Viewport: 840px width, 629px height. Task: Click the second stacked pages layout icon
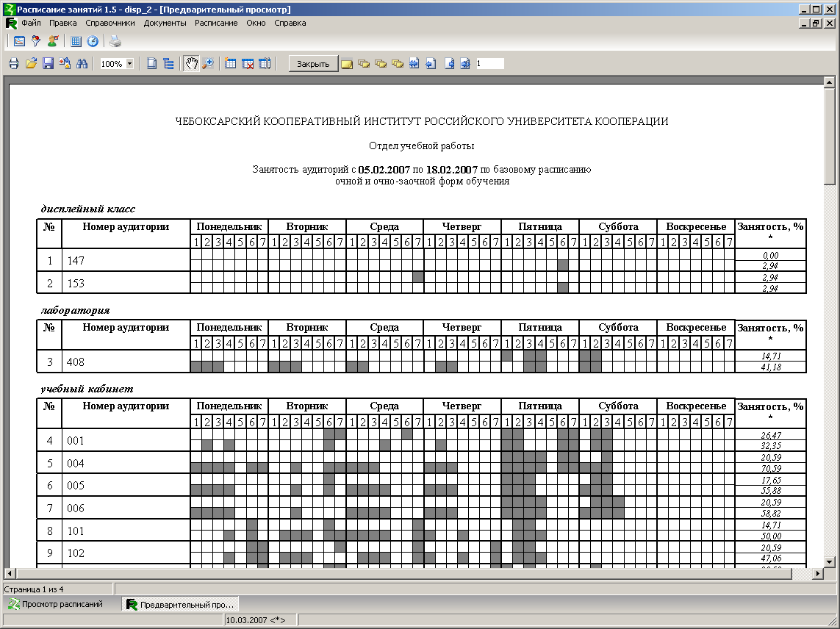coord(381,64)
